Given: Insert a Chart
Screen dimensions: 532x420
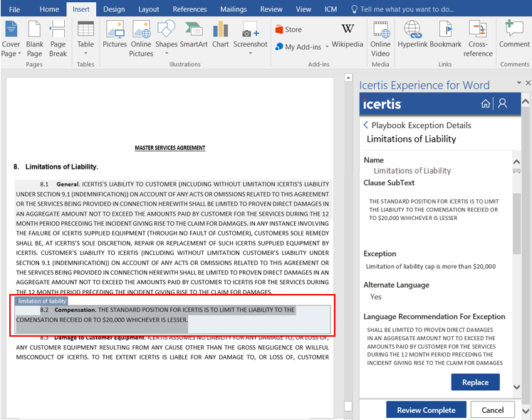Looking at the screenshot, I should 221,35.
